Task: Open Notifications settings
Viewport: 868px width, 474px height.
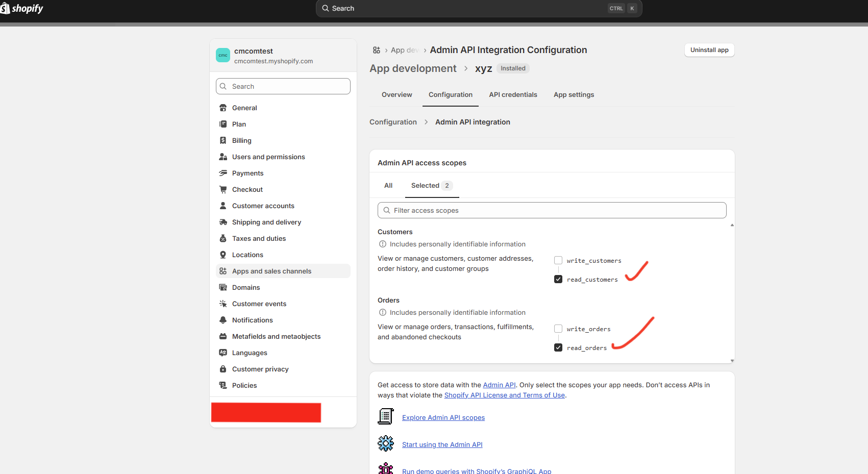Action: click(283, 320)
